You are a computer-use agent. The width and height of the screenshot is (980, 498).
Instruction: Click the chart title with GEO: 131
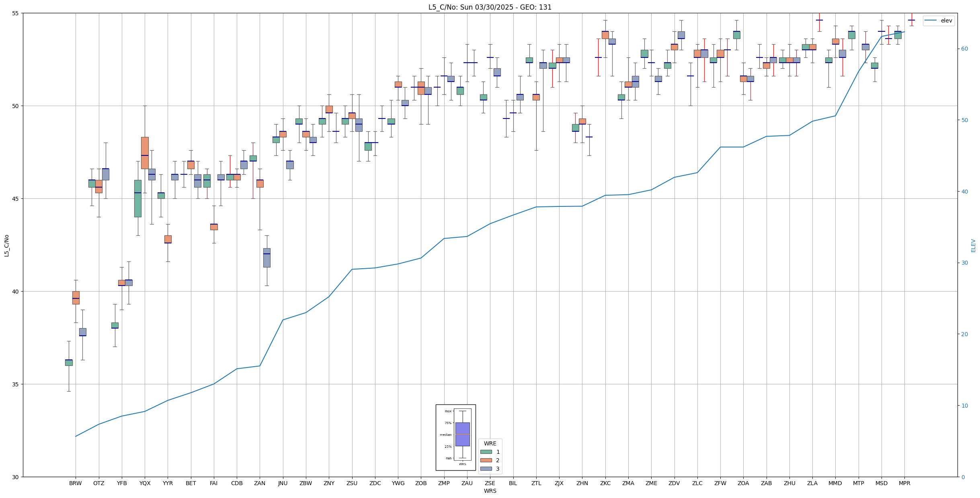pyautogui.click(x=490, y=7)
